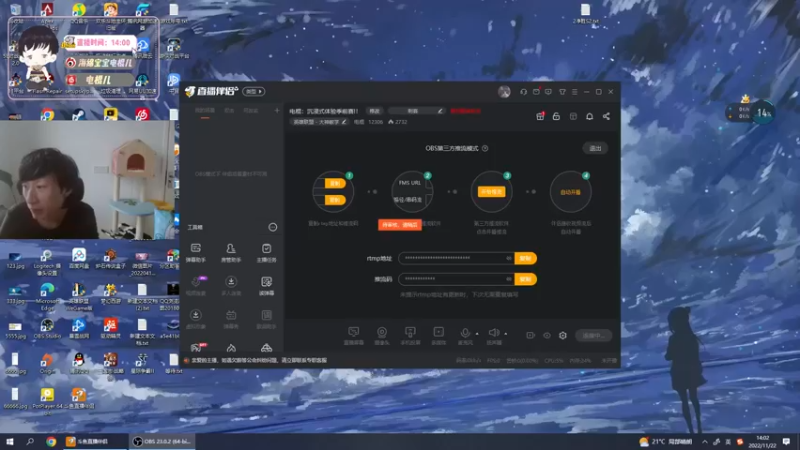Viewport: 800px width, 450px height.
Task: Mute the microphone icon
Action: pyautogui.click(x=465, y=334)
